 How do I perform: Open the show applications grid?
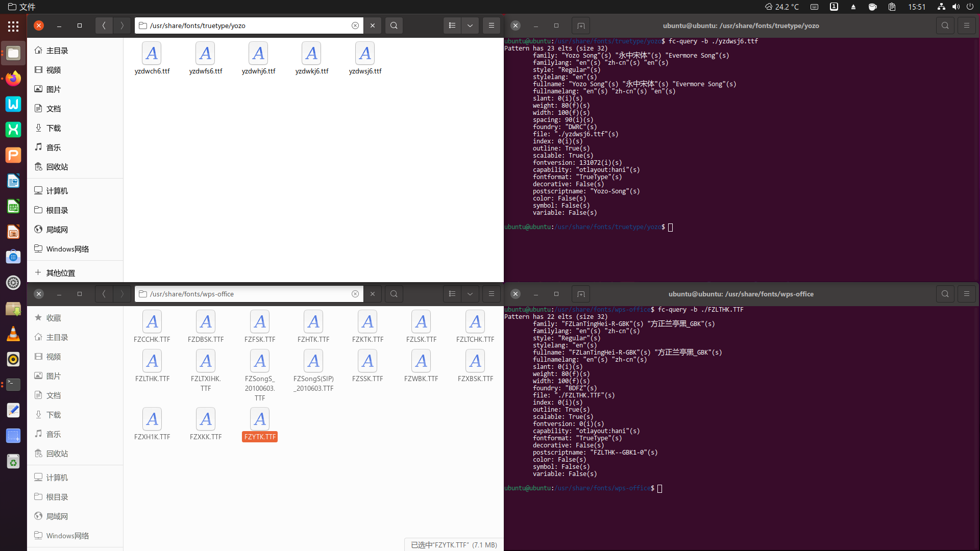tap(13, 27)
